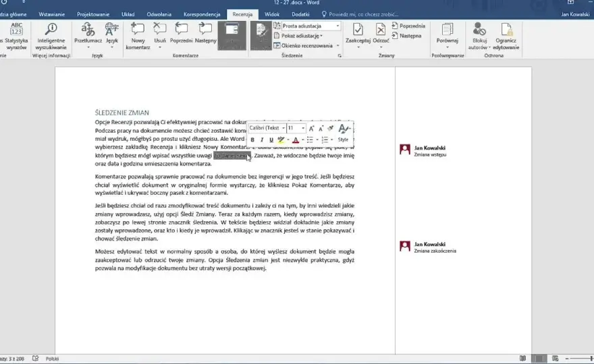The height and width of the screenshot is (364, 594).
Task: Launch Inteligentne wyszukiwanie smart lookup
Action: click(x=51, y=36)
